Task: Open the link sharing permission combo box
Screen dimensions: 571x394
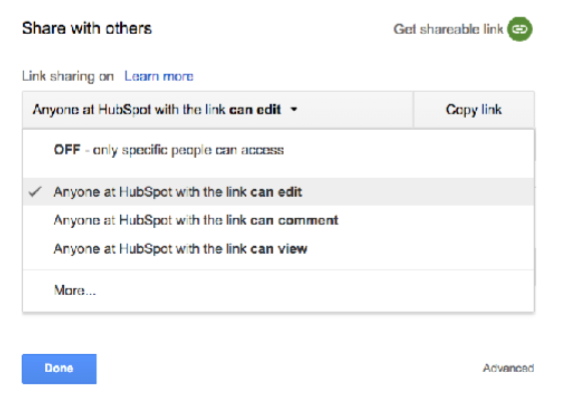Action: [217, 110]
